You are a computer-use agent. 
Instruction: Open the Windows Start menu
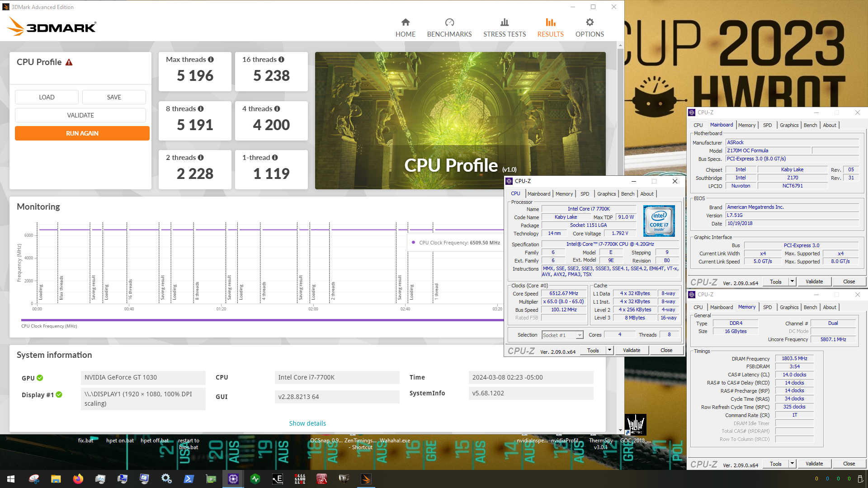[x=11, y=479]
